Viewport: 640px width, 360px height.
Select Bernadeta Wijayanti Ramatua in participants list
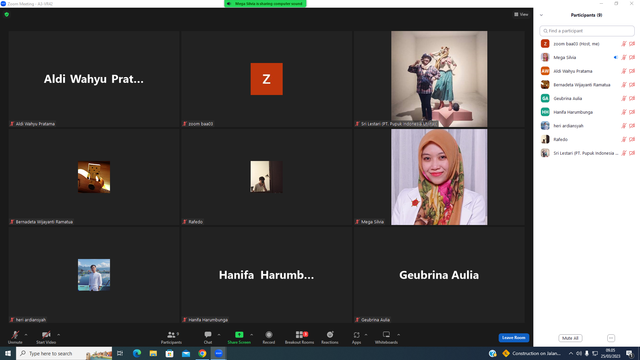click(587, 85)
